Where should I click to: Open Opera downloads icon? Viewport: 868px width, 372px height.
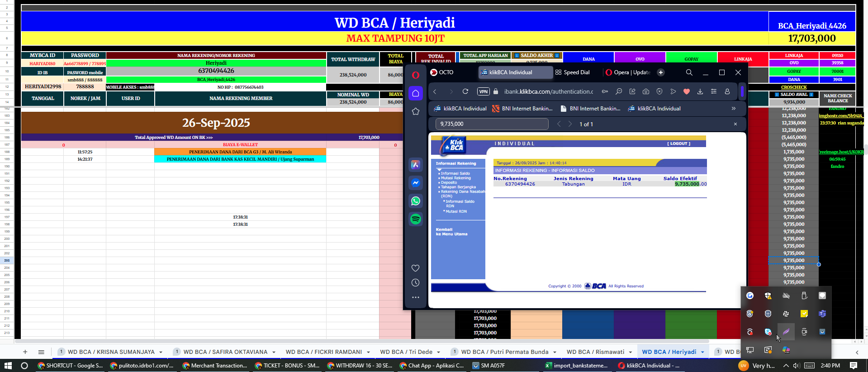pyautogui.click(x=700, y=91)
